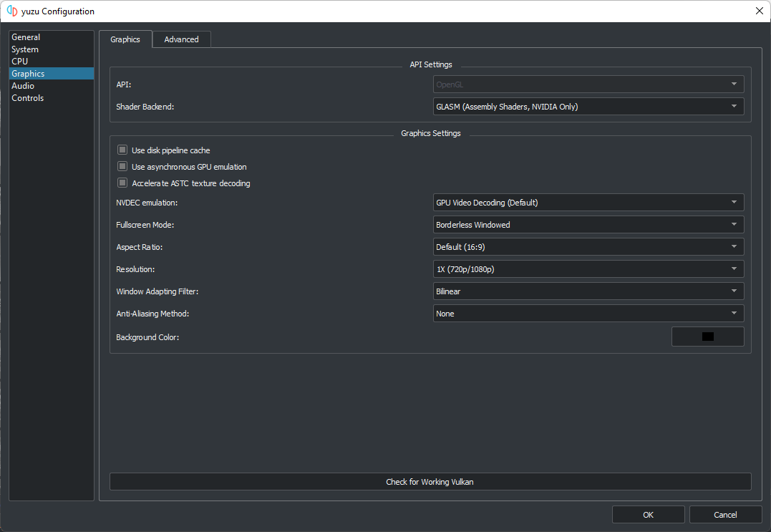Click the API label text
This screenshot has height=532, width=771.
click(x=123, y=84)
